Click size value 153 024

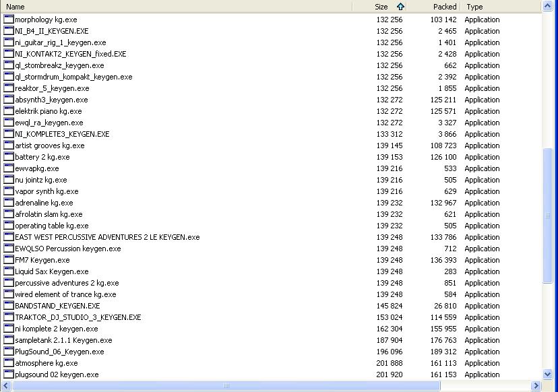coord(390,317)
